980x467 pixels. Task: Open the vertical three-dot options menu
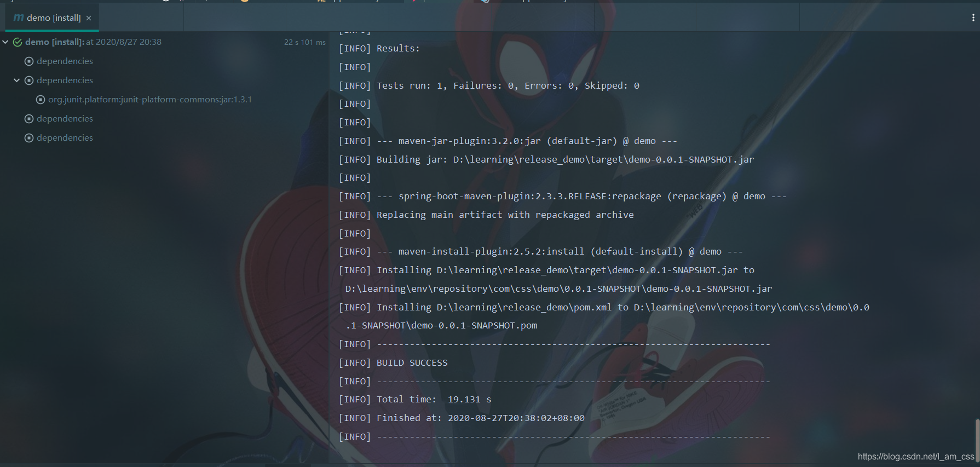coord(973,18)
